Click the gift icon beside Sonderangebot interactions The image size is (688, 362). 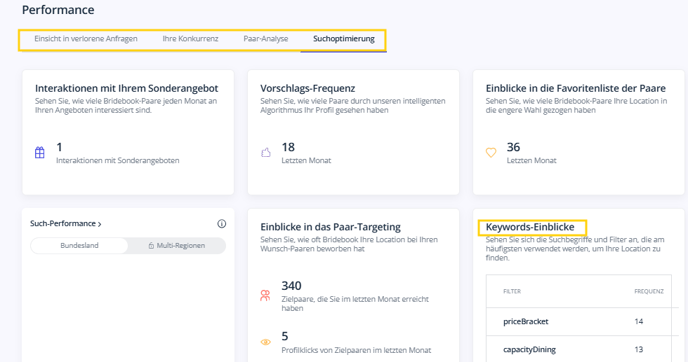tap(39, 152)
